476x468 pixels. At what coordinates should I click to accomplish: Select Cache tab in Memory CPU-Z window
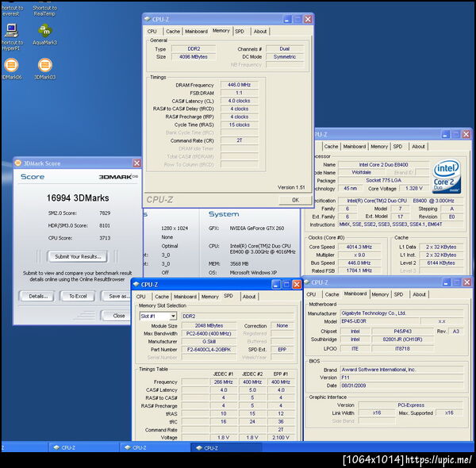click(173, 31)
